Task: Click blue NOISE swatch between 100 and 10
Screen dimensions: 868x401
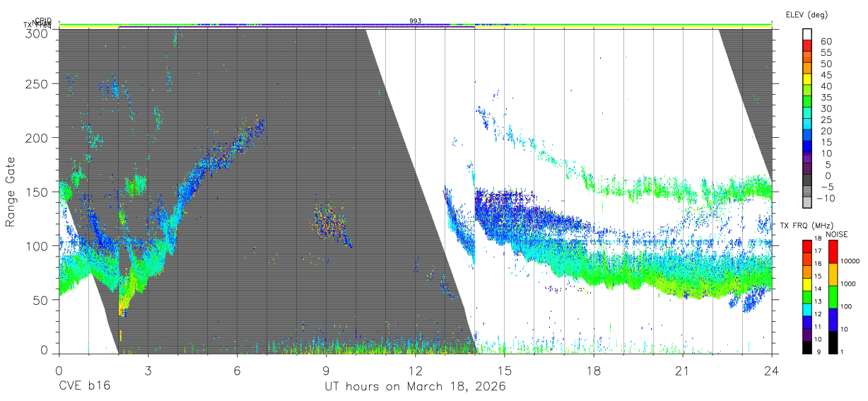Action: 833,319
